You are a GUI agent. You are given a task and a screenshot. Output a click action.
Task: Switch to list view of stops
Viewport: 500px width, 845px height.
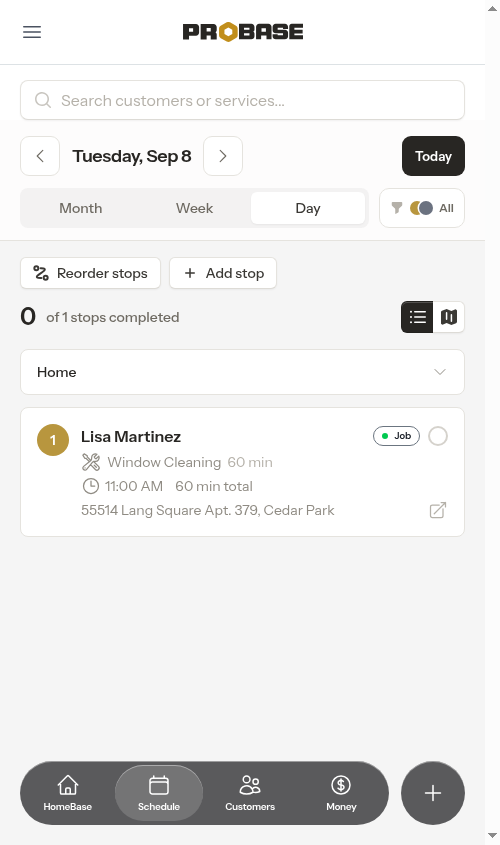[417, 317]
